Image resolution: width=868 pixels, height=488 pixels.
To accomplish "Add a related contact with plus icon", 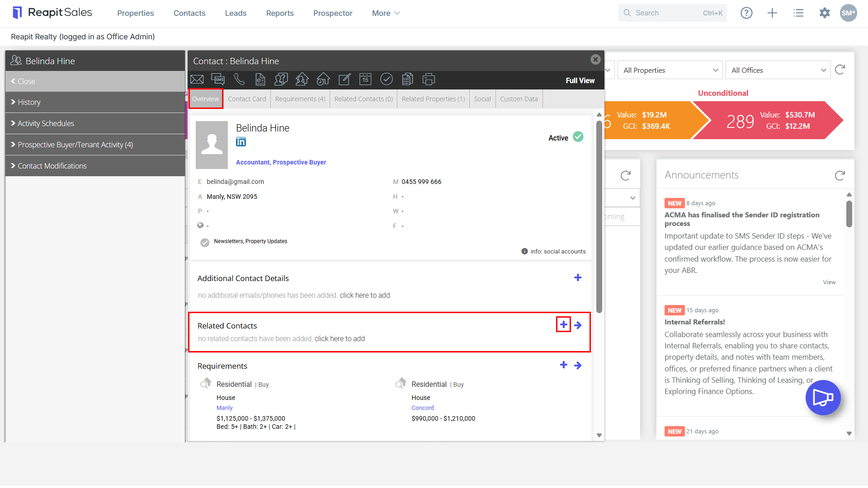I will click(x=563, y=325).
